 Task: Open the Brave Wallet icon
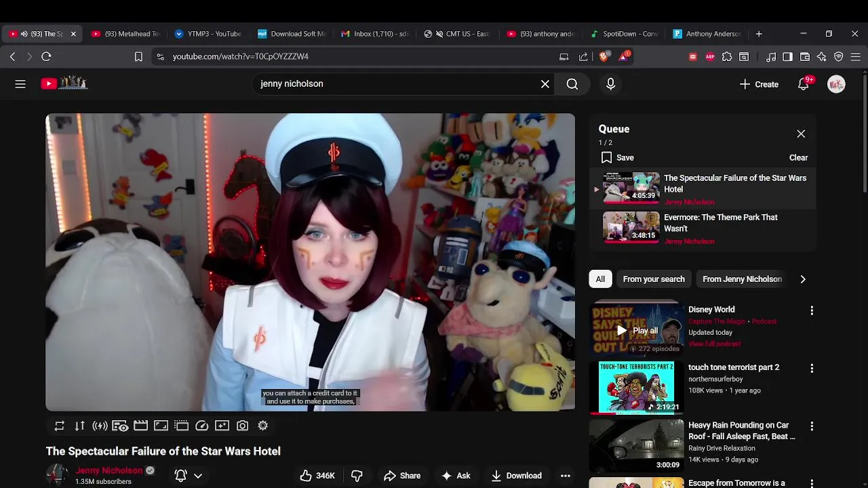pyautogui.click(x=805, y=57)
